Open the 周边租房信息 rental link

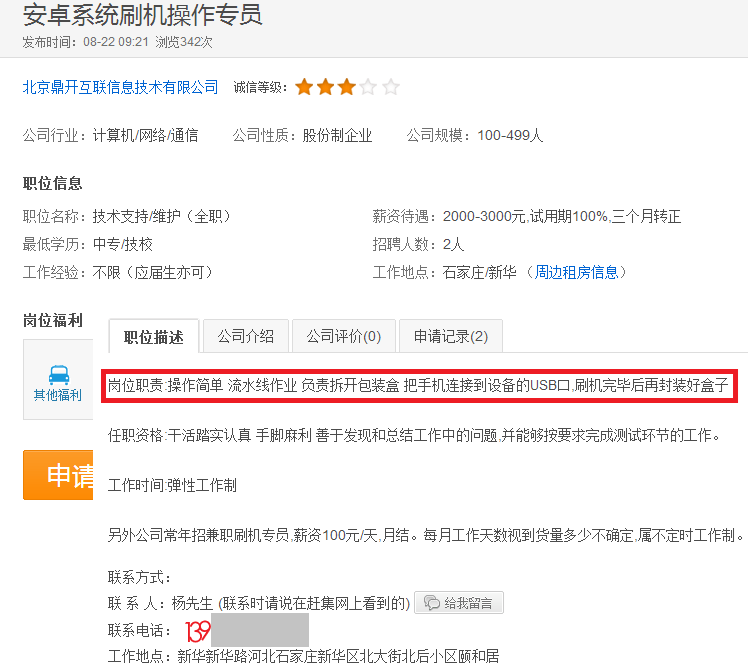576,272
